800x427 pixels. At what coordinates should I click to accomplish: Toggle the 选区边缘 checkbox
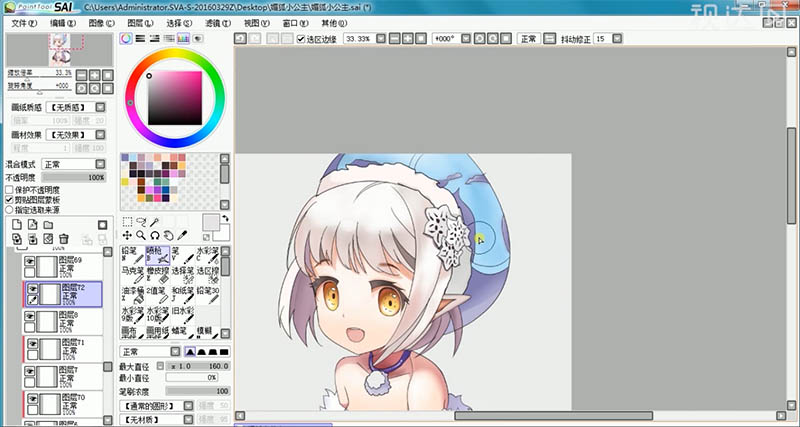(x=301, y=39)
